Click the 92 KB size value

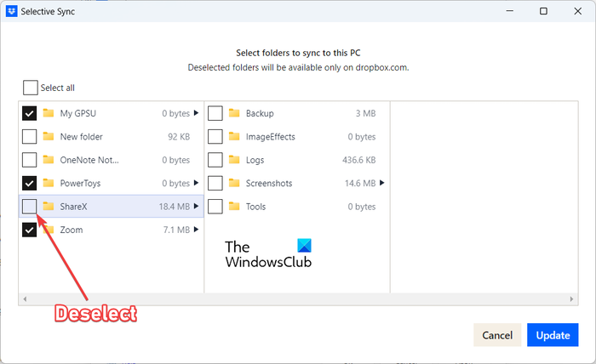click(x=179, y=137)
